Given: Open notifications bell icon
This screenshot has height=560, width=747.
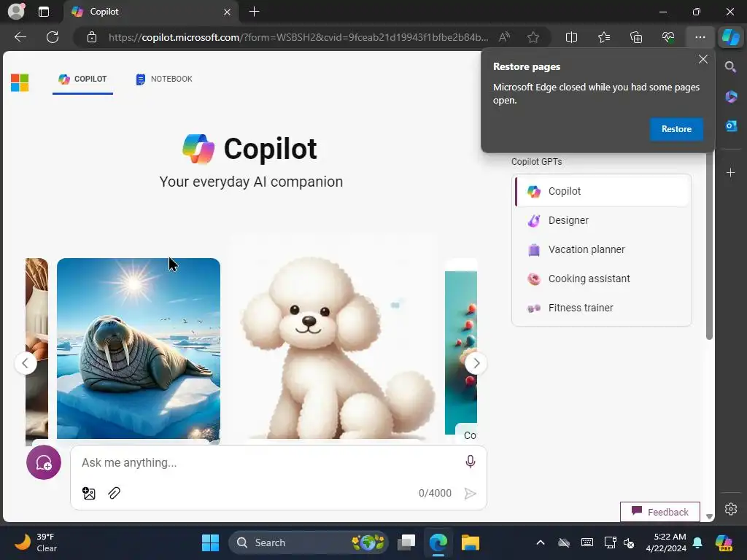Looking at the screenshot, I should coord(697,542).
